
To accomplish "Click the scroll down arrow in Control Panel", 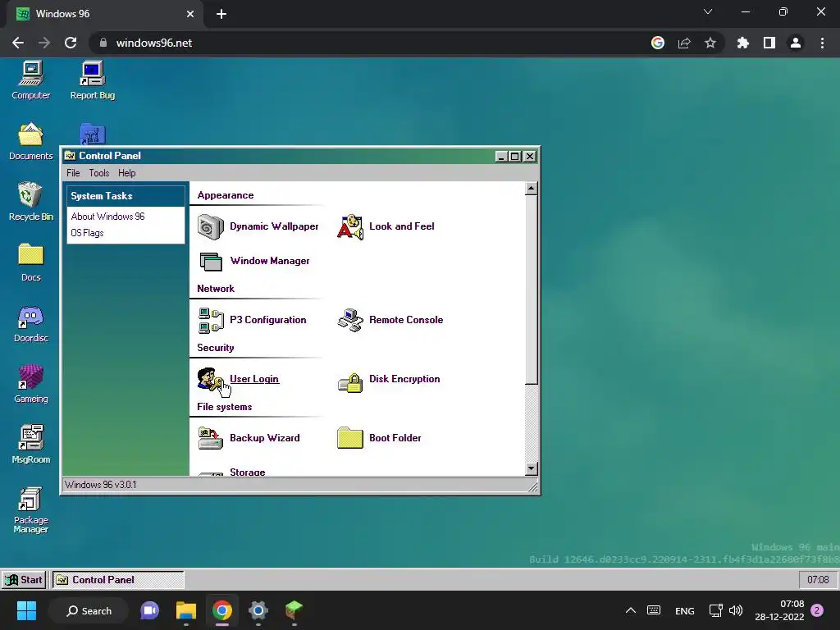I will (x=531, y=468).
